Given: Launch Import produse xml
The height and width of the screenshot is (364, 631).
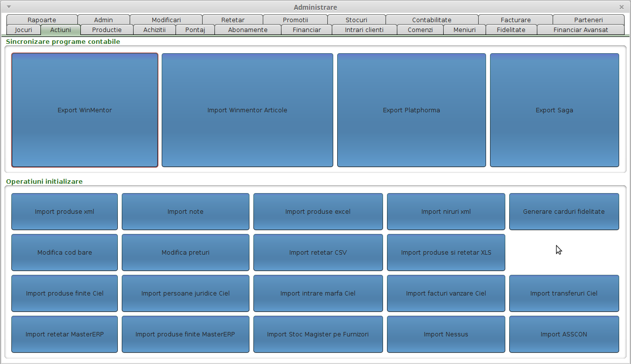Looking at the screenshot, I should click(x=65, y=212).
